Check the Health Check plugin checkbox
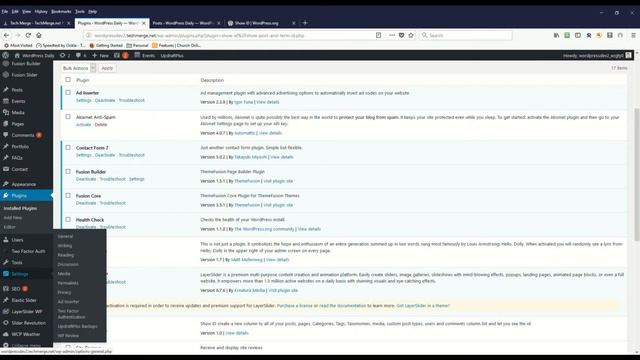 (68, 220)
